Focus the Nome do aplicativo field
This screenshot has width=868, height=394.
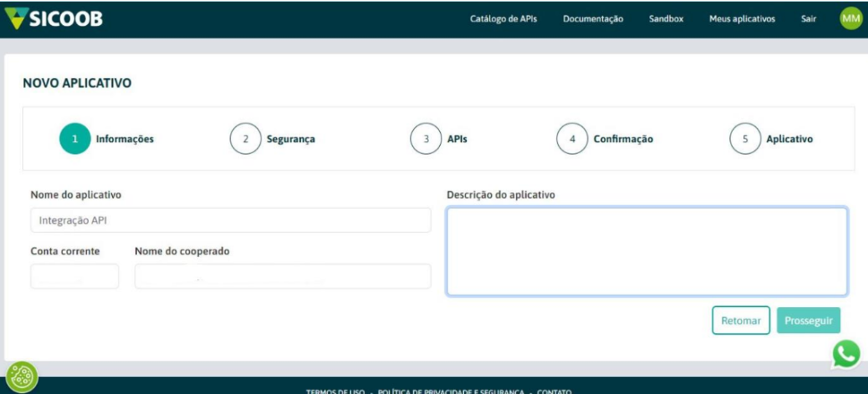[230, 220]
